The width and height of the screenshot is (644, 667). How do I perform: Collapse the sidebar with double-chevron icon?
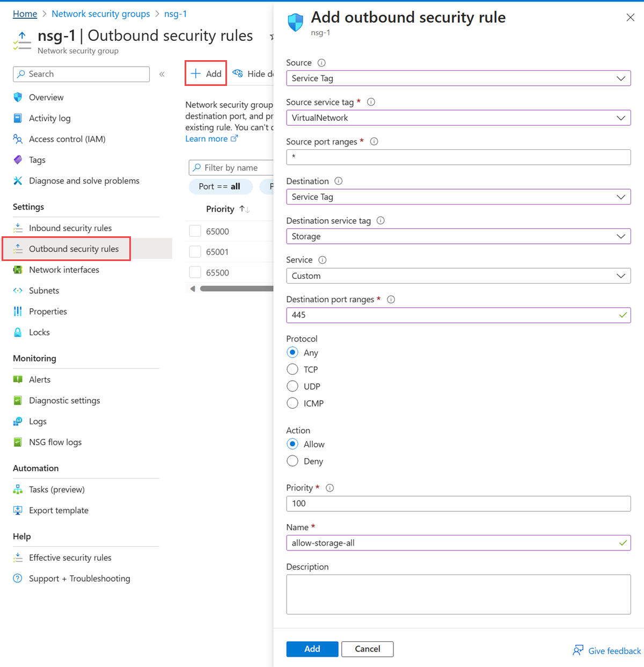(x=162, y=74)
